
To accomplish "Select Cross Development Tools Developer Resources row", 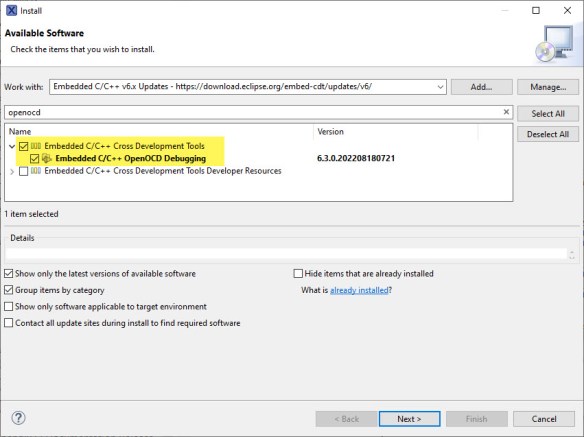I will pyautogui.click(x=258, y=171).
